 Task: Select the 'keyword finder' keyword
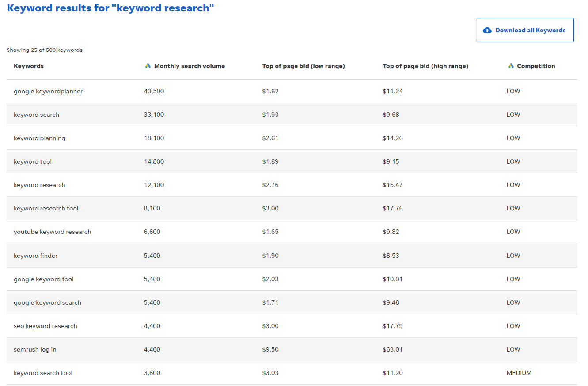coord(36,256)
